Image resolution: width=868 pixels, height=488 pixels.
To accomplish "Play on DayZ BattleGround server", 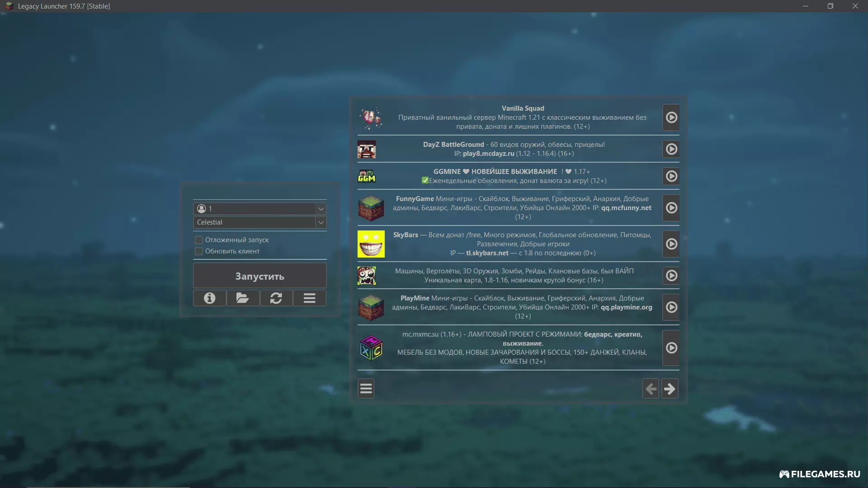I will (x=671, y=149).
